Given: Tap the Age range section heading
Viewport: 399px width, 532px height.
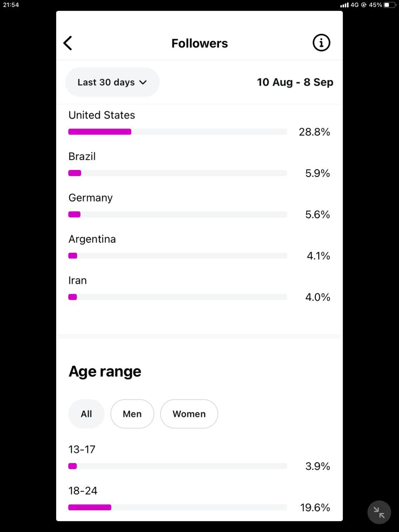Looking at the screenshot, I should 105,371.
